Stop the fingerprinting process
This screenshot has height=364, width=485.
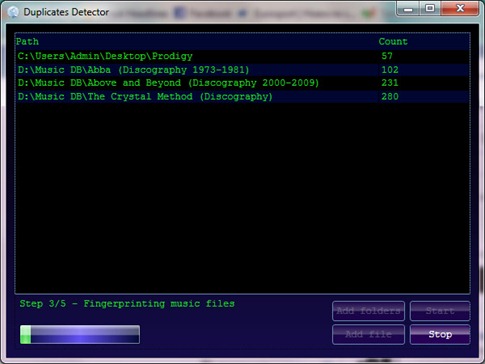(x=440, y=334)
